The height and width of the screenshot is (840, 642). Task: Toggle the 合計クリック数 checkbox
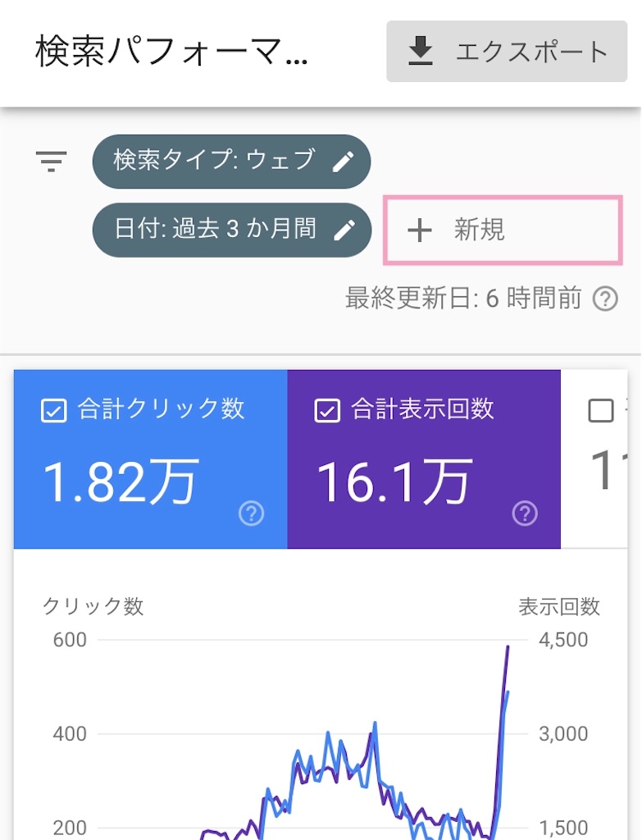click(x=53, y=411)
